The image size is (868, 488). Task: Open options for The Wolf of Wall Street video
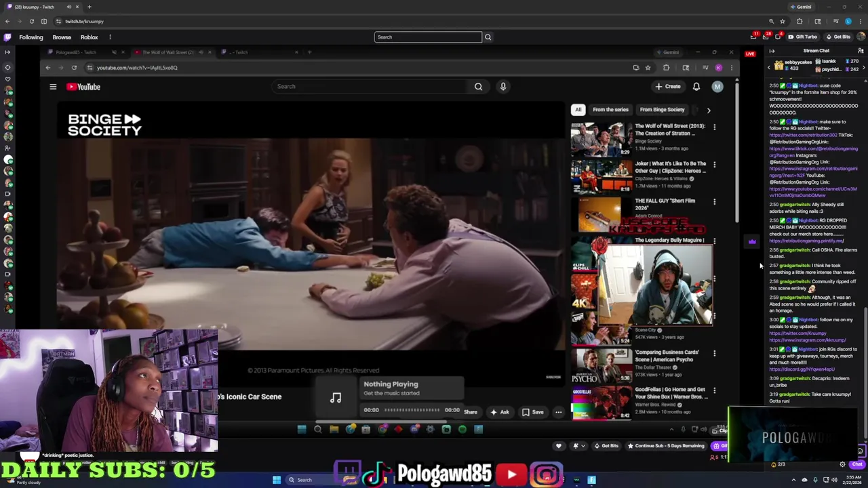click(714, 127)
